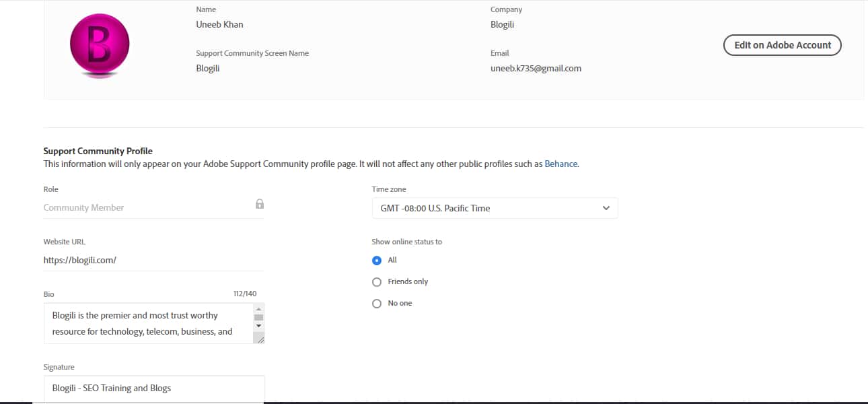Click the lock icon in Role field

coord(260,204)
